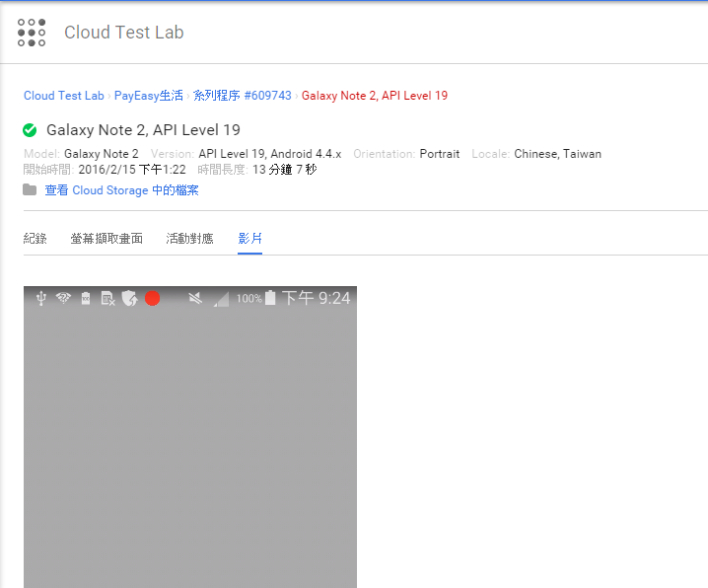
Task: Click the 100% battery indicator in video
Action: tap(255, 298)
